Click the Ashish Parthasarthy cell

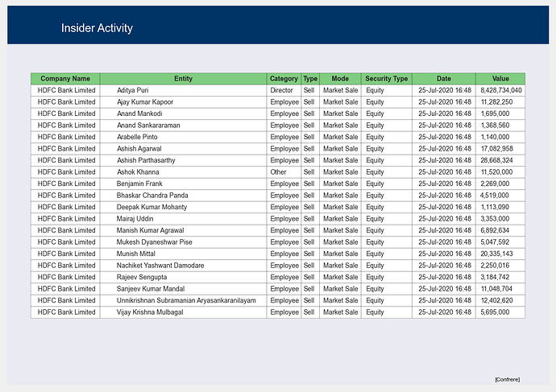(183, 160)
